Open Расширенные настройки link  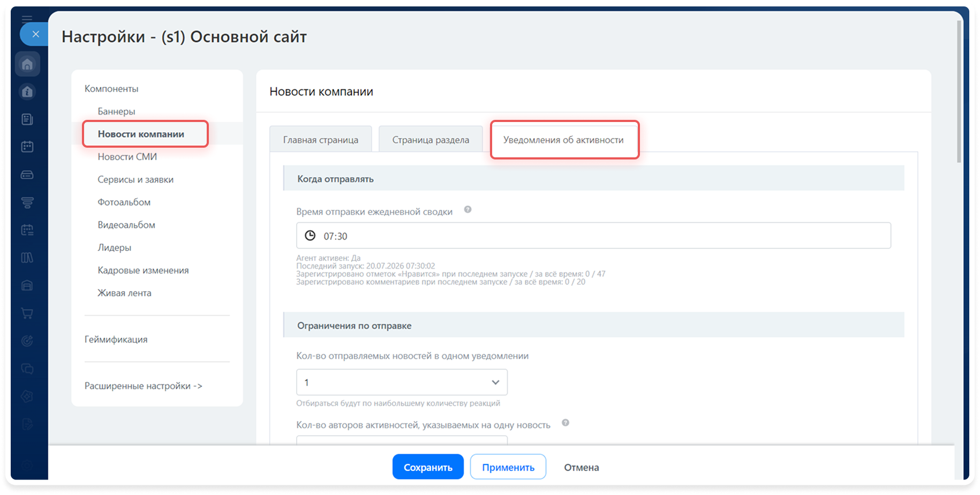144,386
